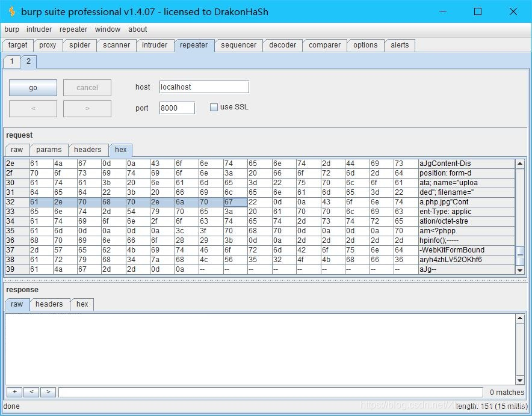Click the plus button beside search

14,392
